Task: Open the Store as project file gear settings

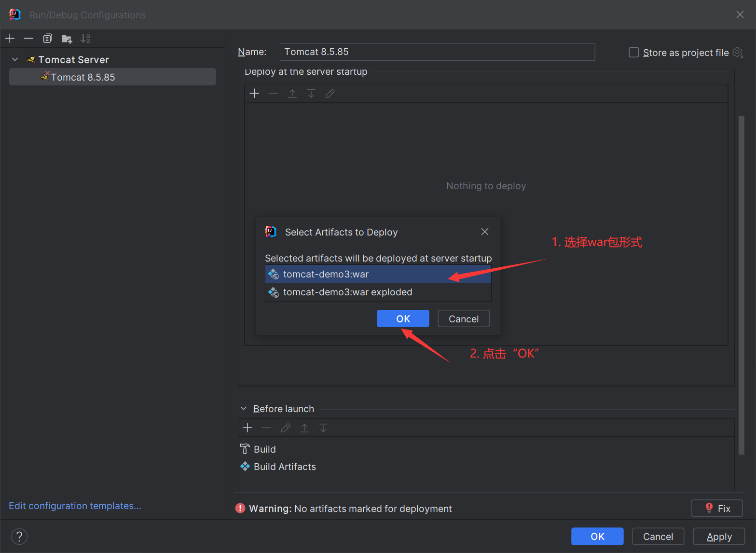Action: click(x=738, y=52)
